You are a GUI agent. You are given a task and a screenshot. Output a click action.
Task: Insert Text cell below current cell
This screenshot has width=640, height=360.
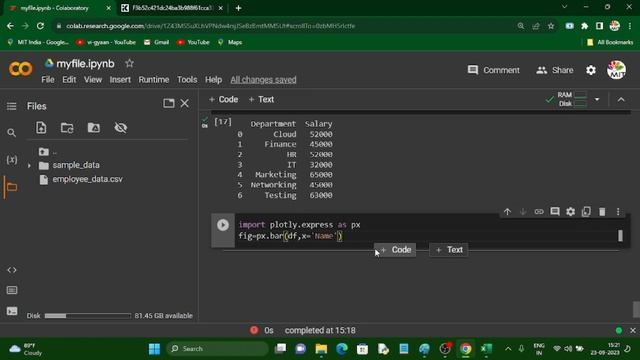click(449, 250)
